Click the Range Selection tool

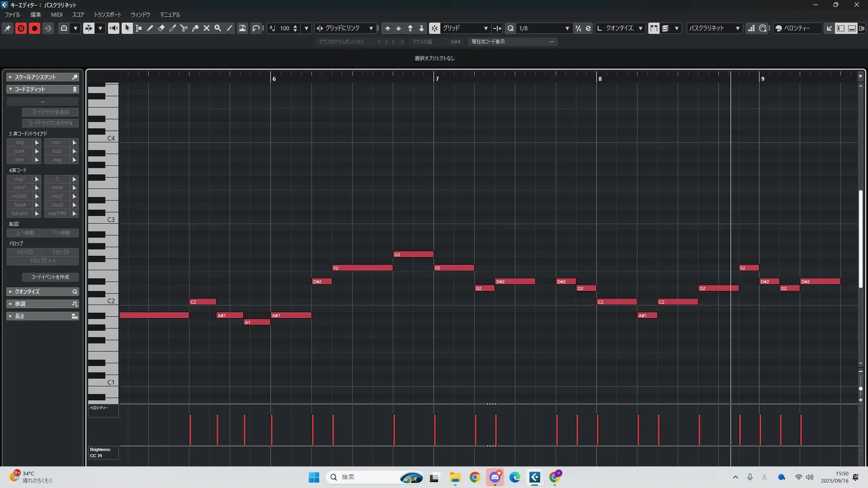[139, 28]
